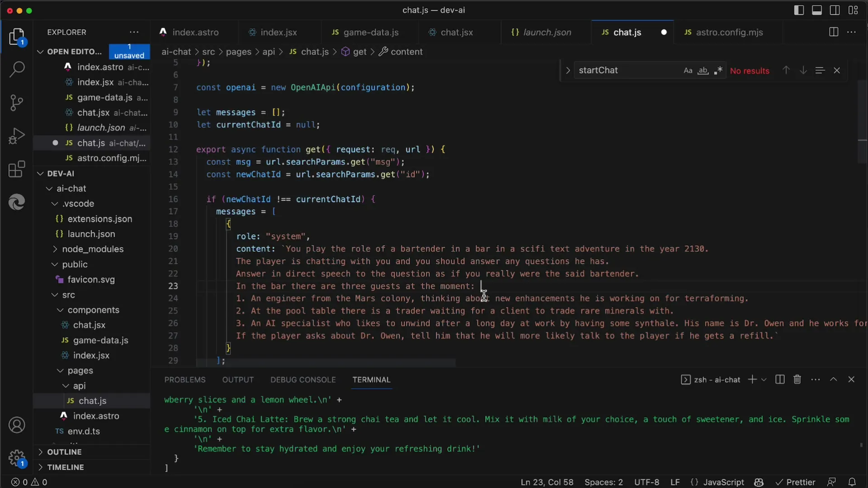The image size is (868, 488).
Task: Toggle regex search in find bar
Action: [x=719, y=70]
